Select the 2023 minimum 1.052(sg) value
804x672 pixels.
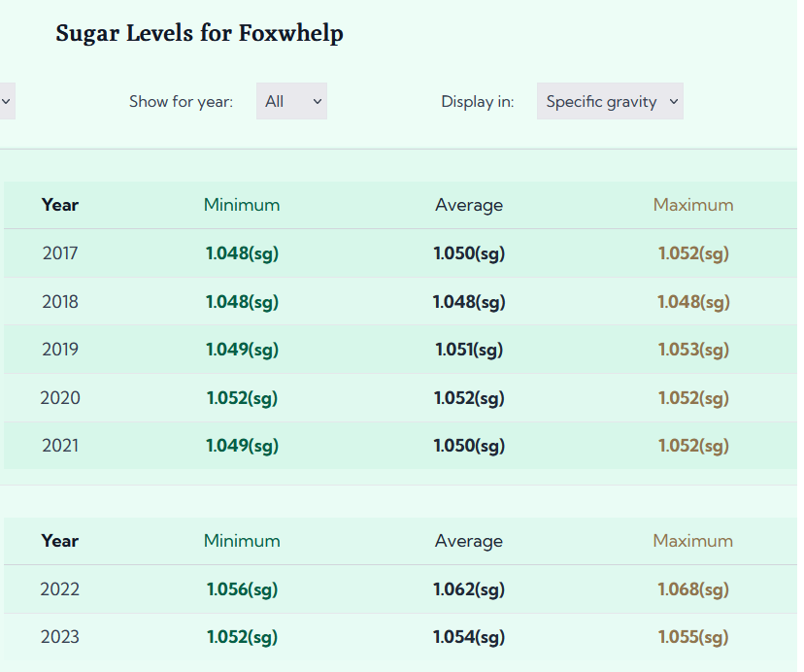(x=242, y=637)
